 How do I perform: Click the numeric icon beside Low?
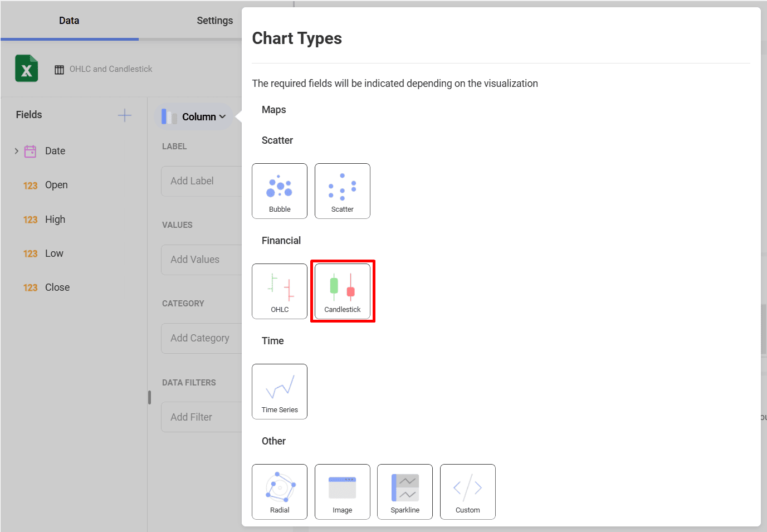pyautogui.click(x=30, y=254)
